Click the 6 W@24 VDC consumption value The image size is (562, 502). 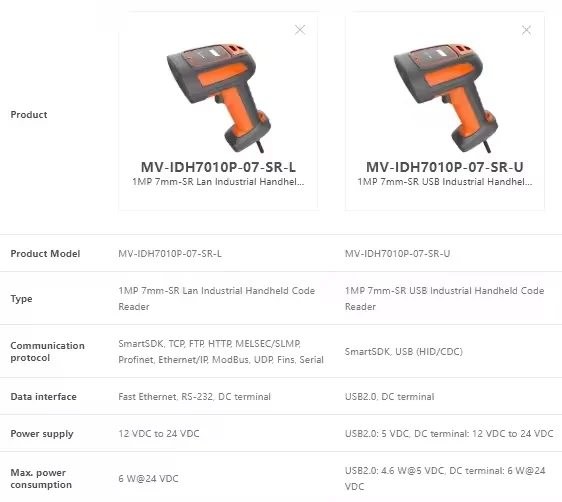tap(148, 479)
